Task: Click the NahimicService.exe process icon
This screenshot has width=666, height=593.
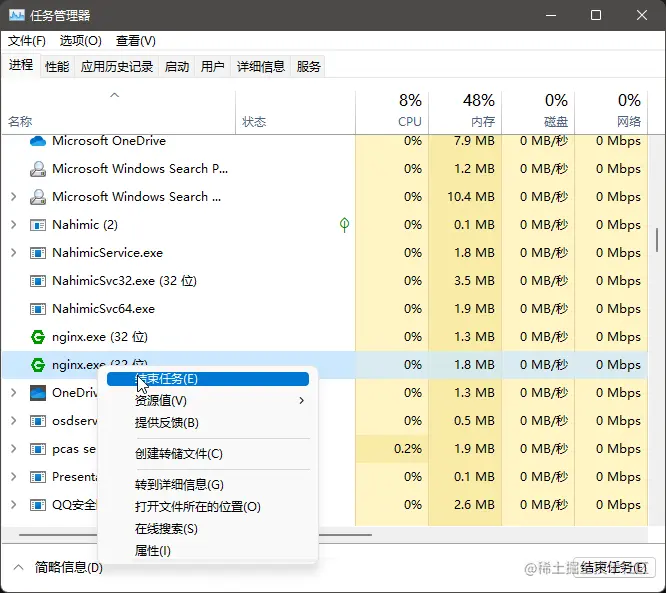Action: click(x=38, y=253)
